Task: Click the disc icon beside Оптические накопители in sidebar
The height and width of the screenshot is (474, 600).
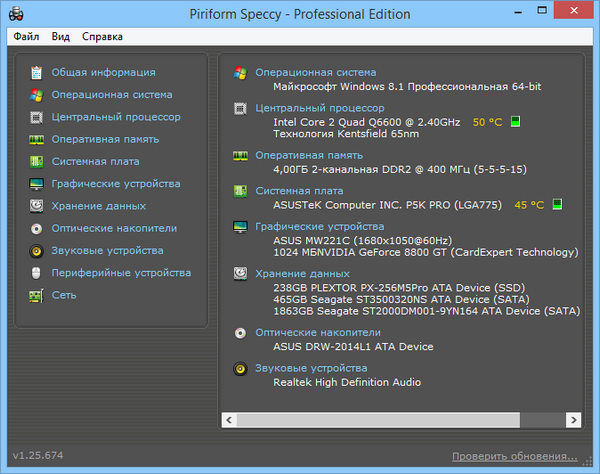Action: pos(36,228)
